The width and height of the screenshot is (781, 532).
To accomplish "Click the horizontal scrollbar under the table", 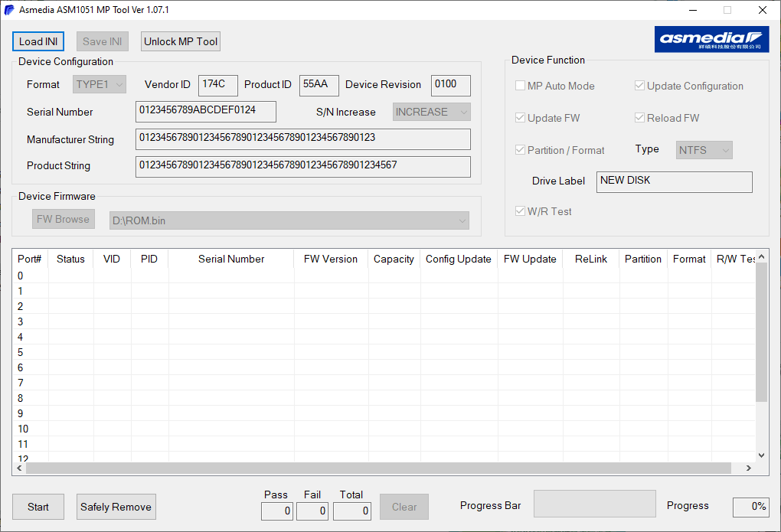I will coord(378,468).
